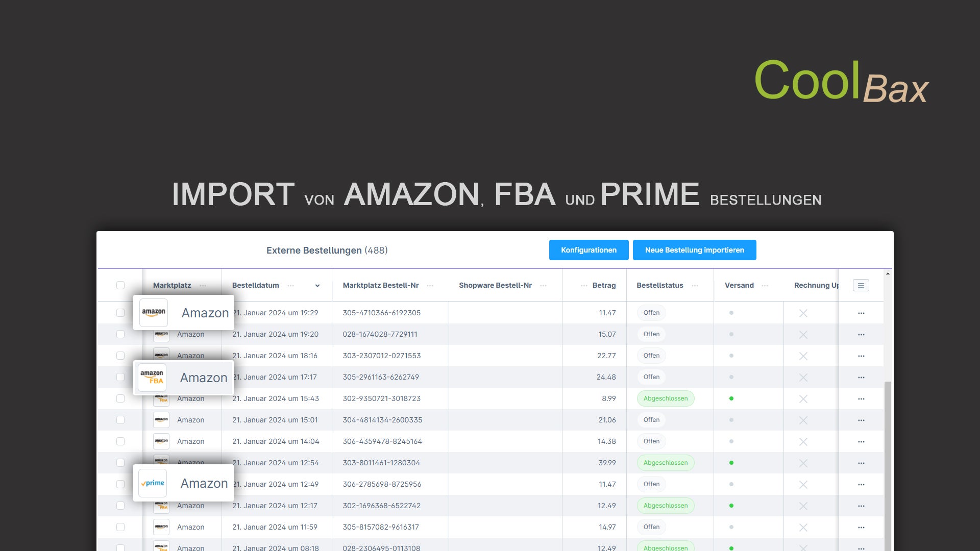Open the column settings list icon

(x=861, y=286)
